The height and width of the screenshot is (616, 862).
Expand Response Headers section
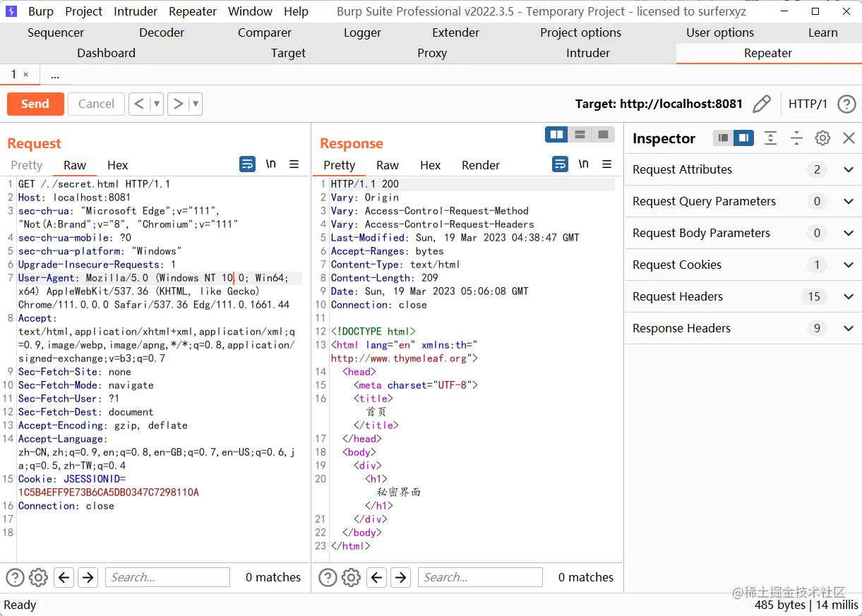[849, 328]
